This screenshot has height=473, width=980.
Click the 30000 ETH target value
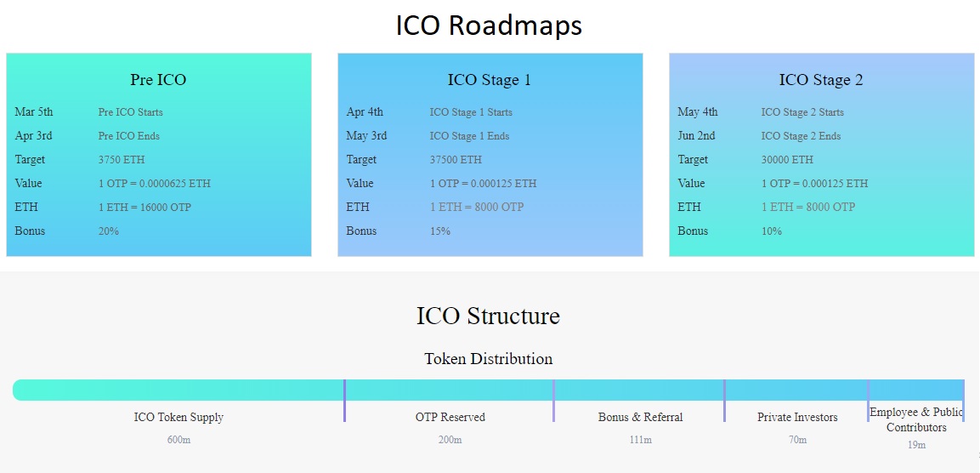[787, 160]
